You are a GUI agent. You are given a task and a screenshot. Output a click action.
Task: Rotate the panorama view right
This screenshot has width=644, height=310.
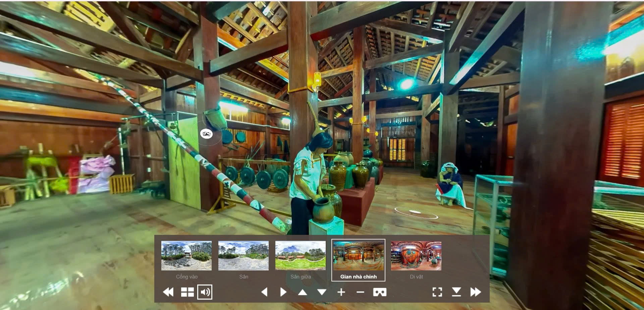283,292
